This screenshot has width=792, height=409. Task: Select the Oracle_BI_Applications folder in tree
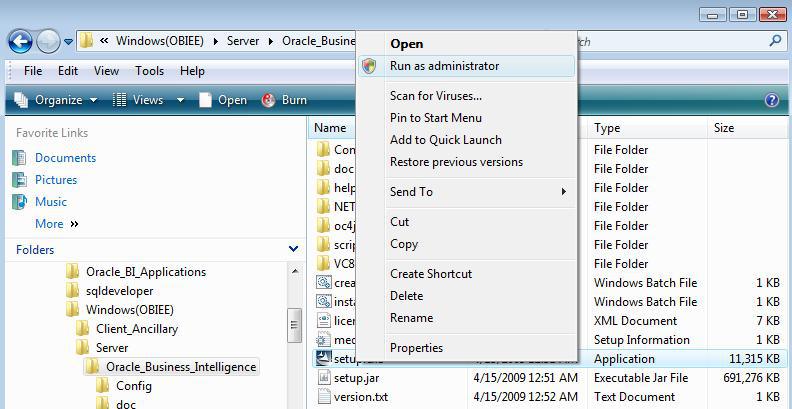click(145, 272)
